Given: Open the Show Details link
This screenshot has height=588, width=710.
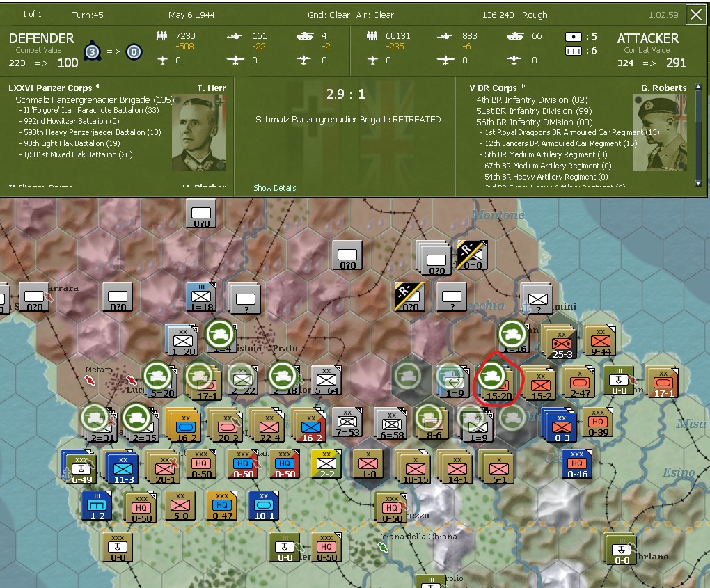Looking at the screenshot, I should click(x=274, y=188).
